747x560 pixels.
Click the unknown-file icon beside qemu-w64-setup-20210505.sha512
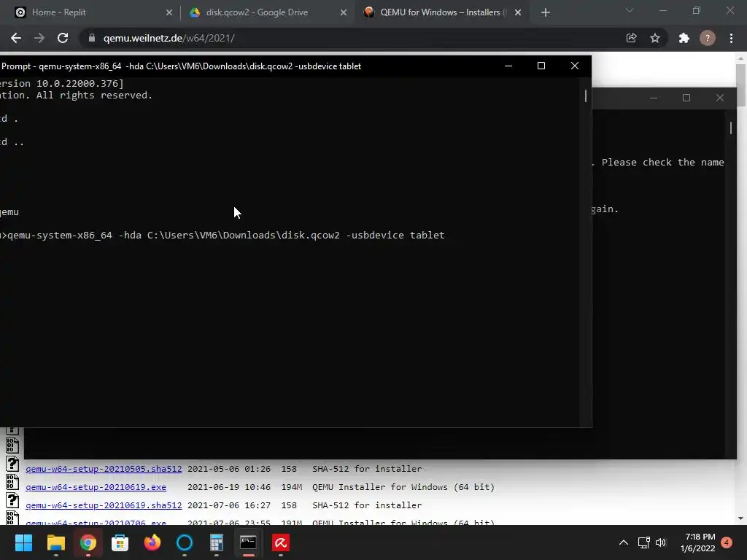[x=12, y=464]
